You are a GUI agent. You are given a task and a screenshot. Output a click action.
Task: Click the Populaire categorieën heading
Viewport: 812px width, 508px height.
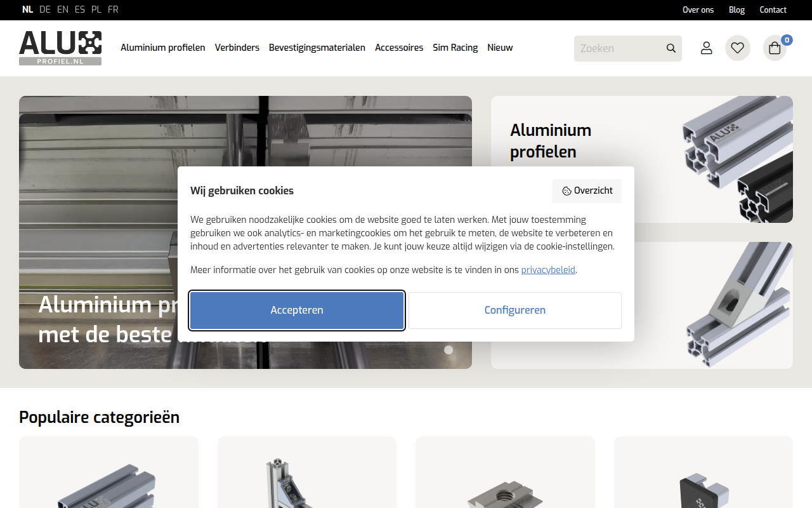(100, 417)
